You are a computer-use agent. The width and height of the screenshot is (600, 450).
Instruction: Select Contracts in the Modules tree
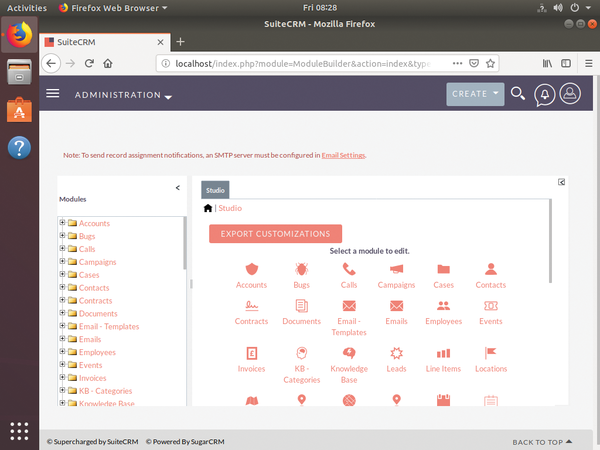coord(95,300)
